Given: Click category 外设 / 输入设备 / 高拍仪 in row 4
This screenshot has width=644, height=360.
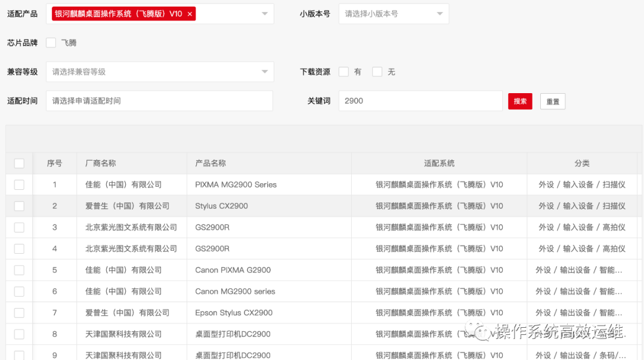Looking at the screenshot, I should click(582, 249).
